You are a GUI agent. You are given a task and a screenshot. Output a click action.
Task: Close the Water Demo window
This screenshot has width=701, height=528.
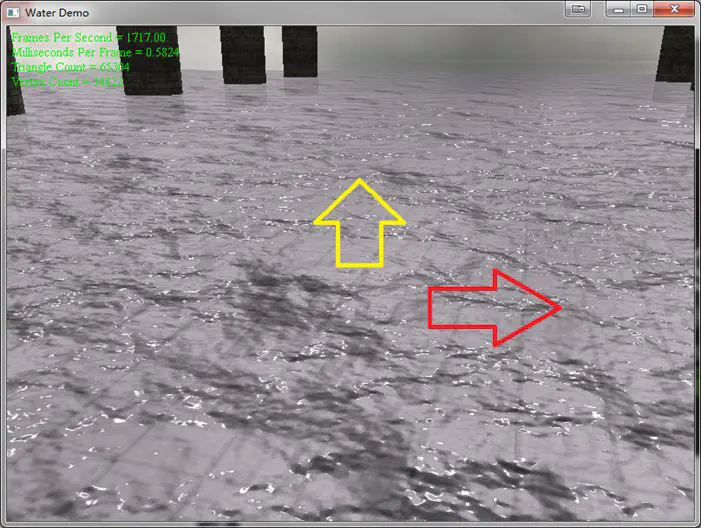point(672,10)
